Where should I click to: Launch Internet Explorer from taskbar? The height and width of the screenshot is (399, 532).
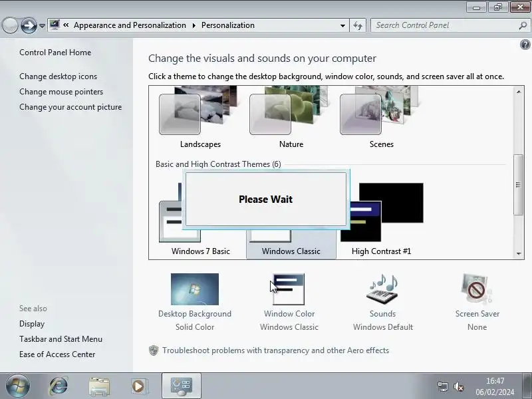(59, 386)
